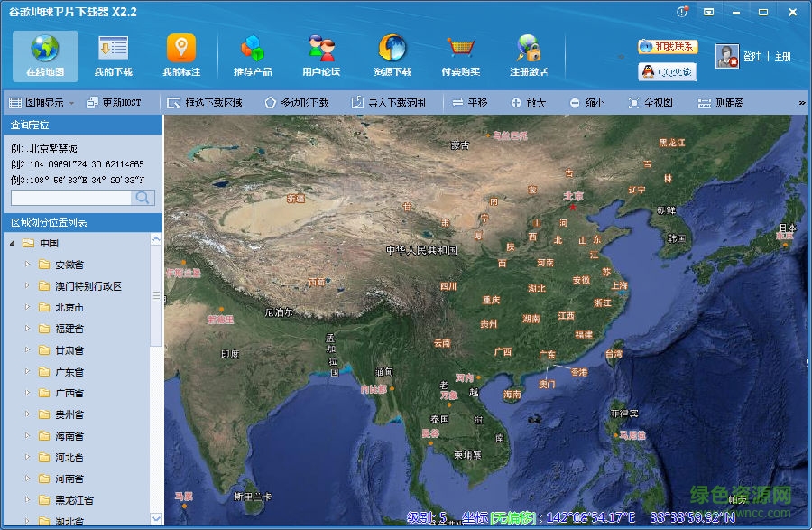Click the 登陆 login link
812x530 pixels.
tap(752, 57)
